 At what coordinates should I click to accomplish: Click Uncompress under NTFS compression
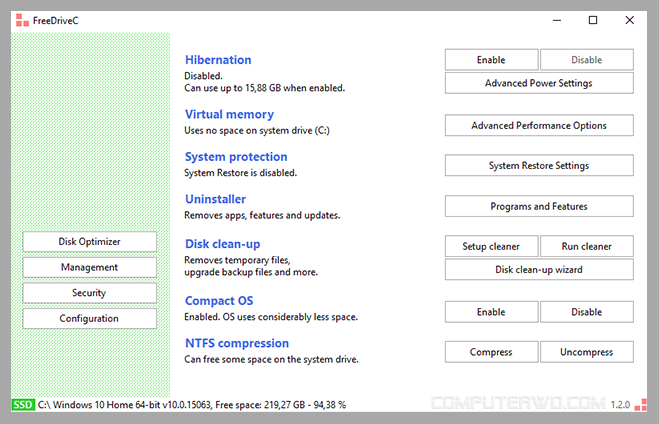pos(586,352)
